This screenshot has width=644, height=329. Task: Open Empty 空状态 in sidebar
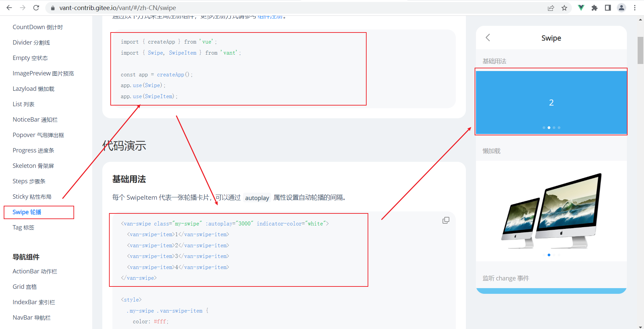pos(30,58)
